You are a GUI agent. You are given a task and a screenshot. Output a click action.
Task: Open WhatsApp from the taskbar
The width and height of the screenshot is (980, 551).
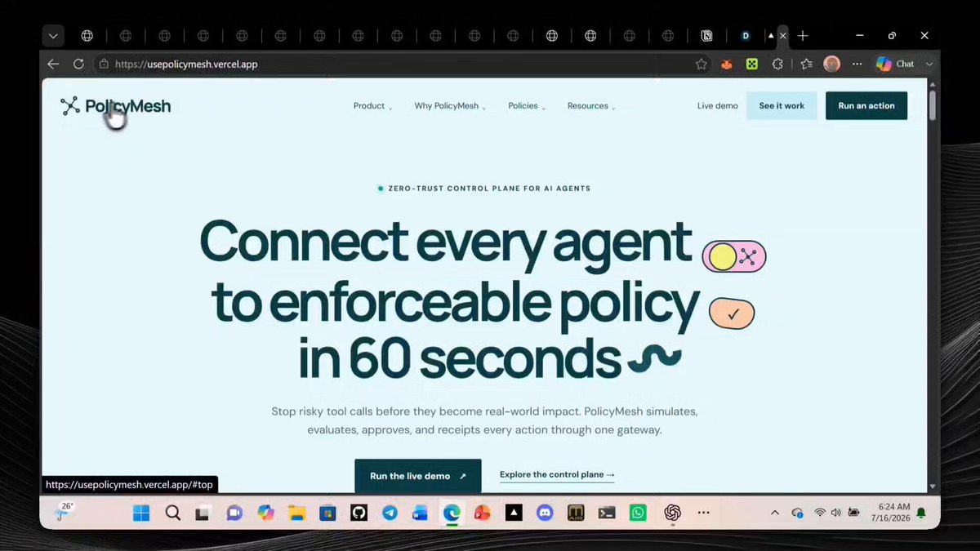pos(638,513)
